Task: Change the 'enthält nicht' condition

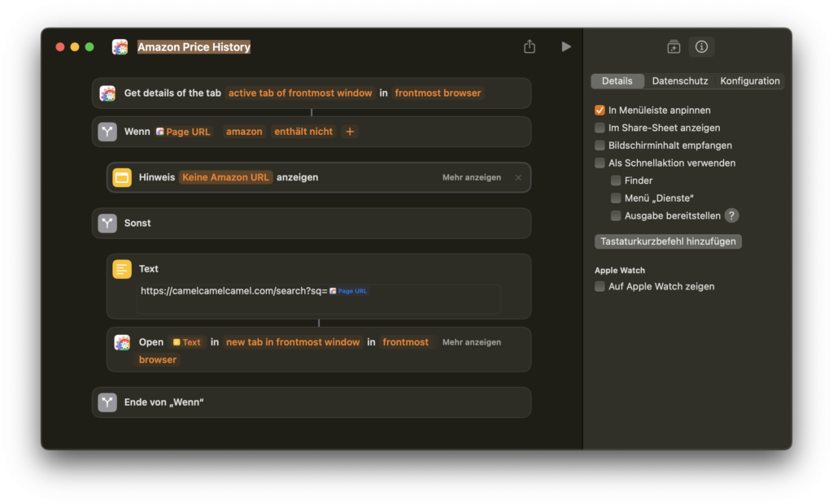Action: (303, 132)
